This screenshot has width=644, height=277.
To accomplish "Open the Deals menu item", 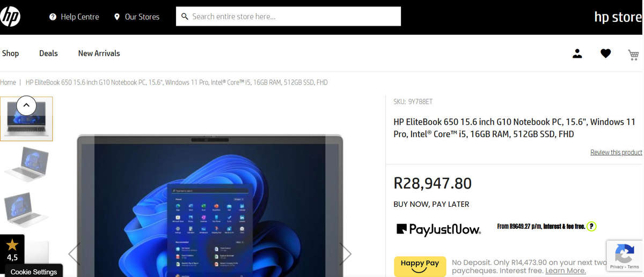I will [48, 53].
